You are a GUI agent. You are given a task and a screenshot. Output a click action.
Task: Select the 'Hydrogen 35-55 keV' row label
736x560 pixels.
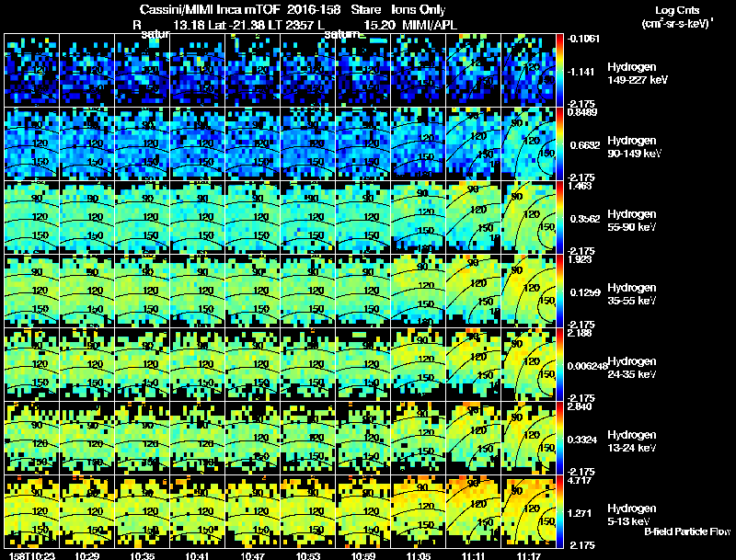632,293
